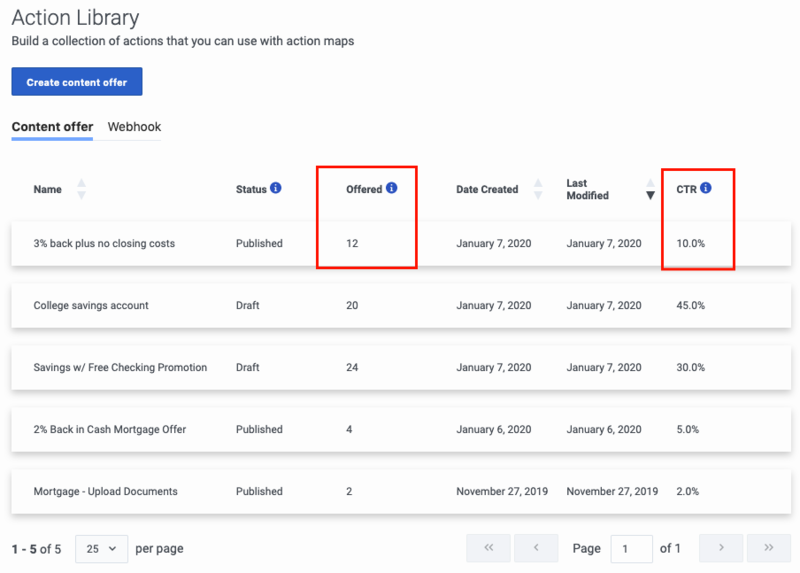Jump to the last page

point(769,548)
